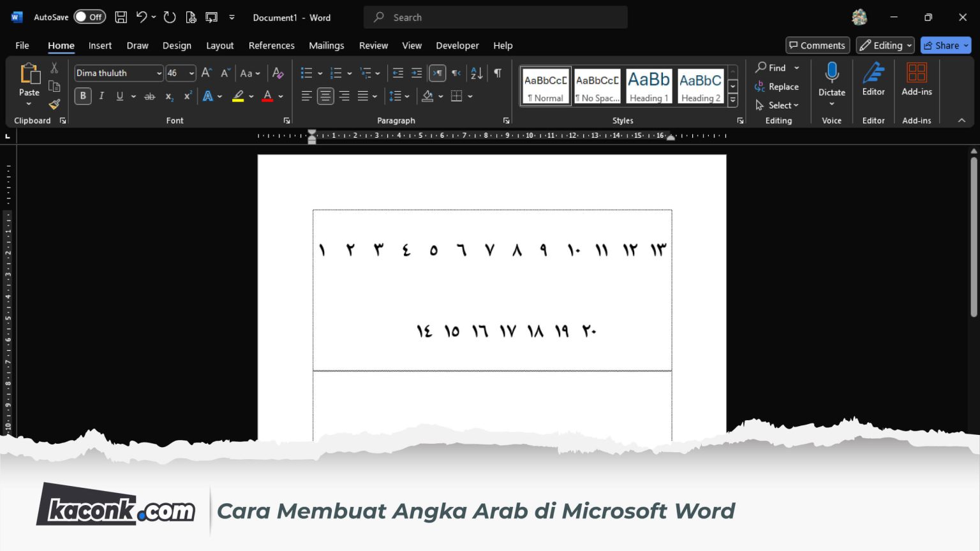Image resolution: width=980 pixels, height=551 pixels.
Task: Apply the No Spacing style
Action: click(597, 86)
